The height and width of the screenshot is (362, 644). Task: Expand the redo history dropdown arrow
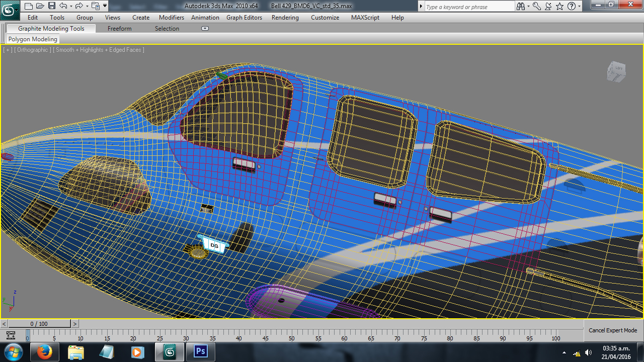pyautogui.click(x=86, y=6)
